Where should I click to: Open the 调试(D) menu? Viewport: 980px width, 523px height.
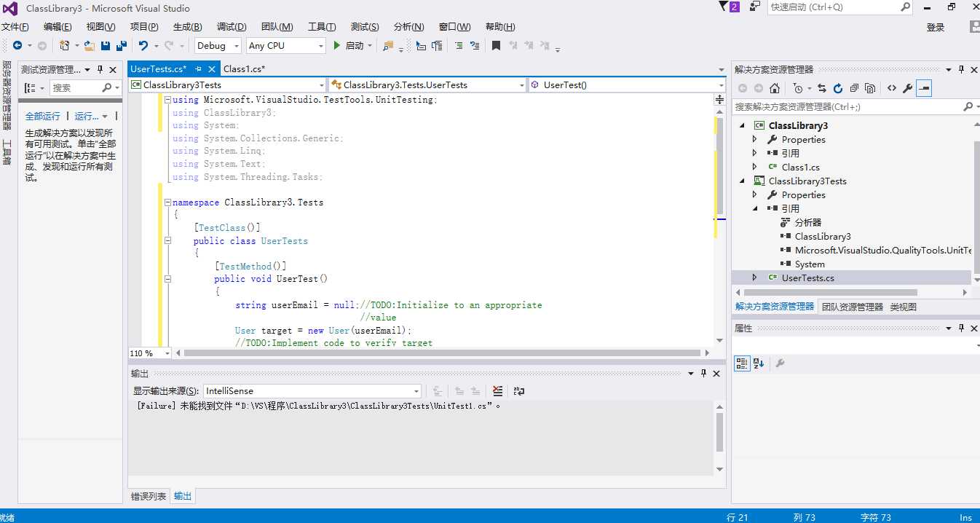pyautogui.click(x=232, y=27)
